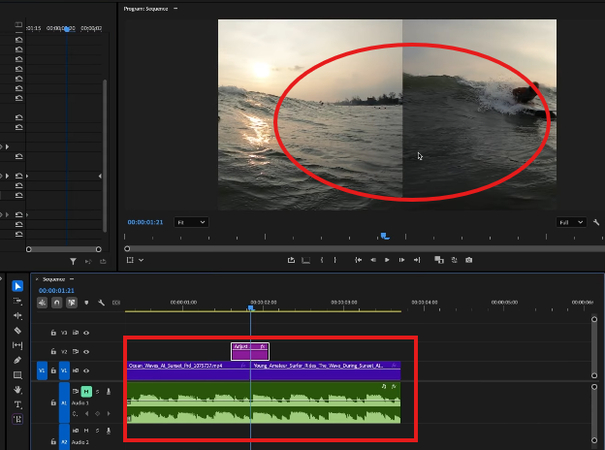Viewport: 605px width, 450px height.
Task: Toggle A1 track targeting
Action: pos(64,403)
